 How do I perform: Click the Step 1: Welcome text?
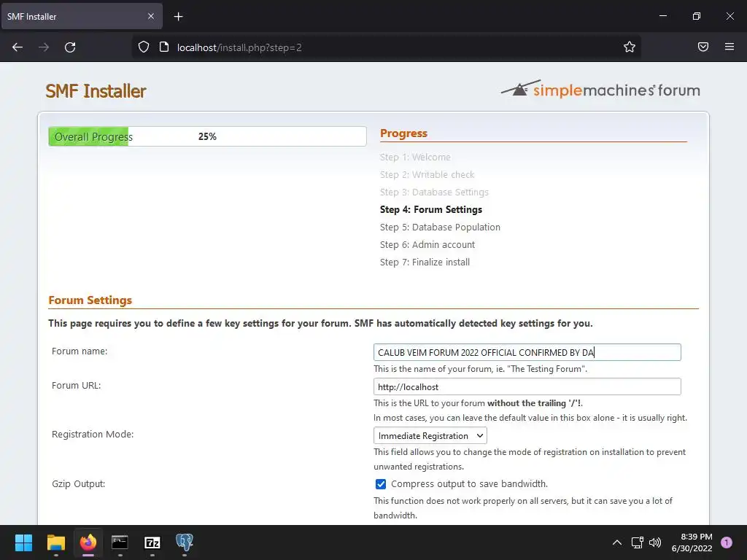[x=415, y=157]
